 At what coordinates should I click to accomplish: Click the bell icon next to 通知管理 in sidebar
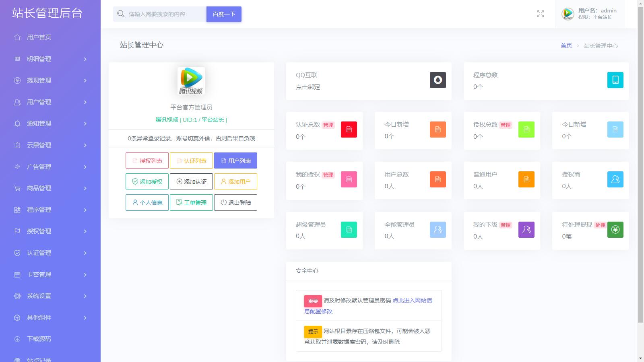pos(17,123)
